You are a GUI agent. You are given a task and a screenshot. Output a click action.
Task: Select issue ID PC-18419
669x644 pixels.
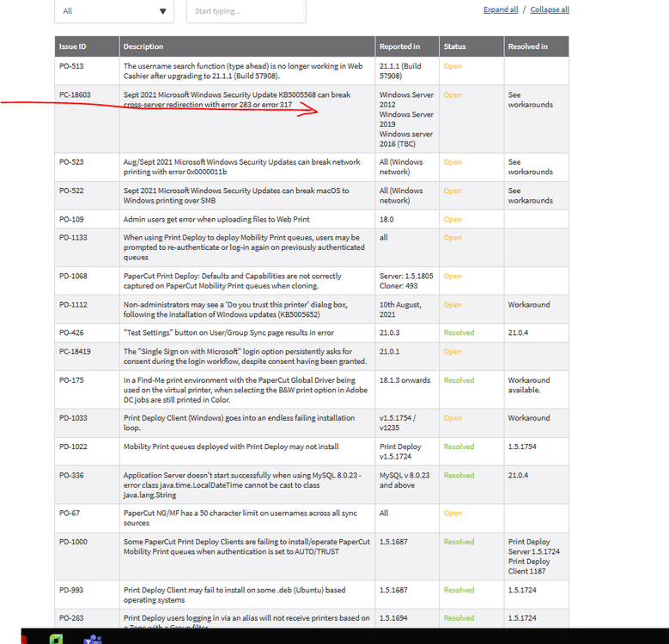tap(75, 351)
